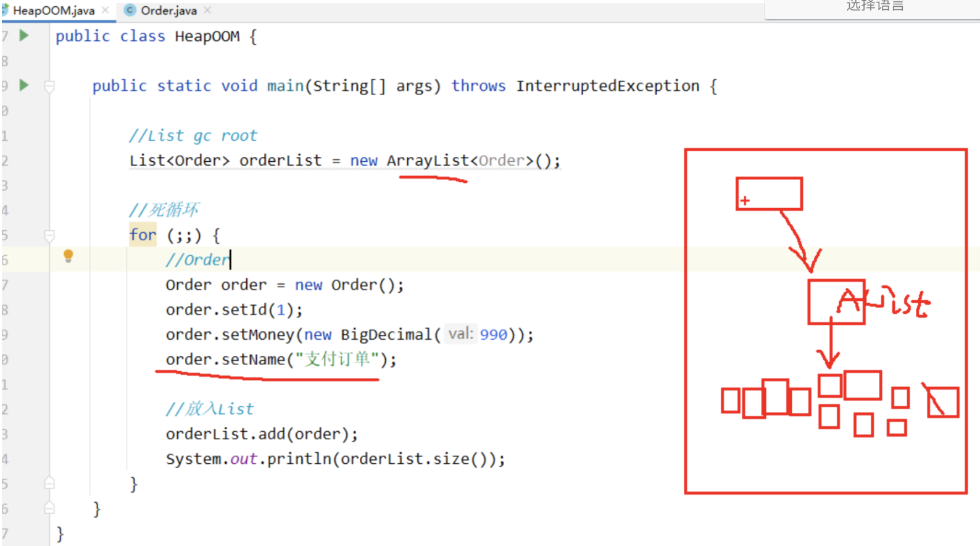Run class HeapOOM via gutter arrow
Image resolution: width=980 pixels, height=546 pixels.
pos(24,35)
